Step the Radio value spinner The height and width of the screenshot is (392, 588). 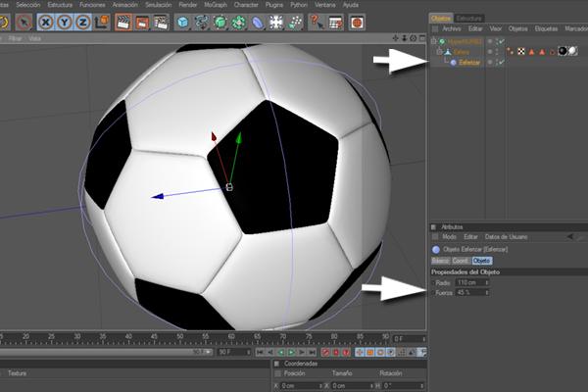487,282
